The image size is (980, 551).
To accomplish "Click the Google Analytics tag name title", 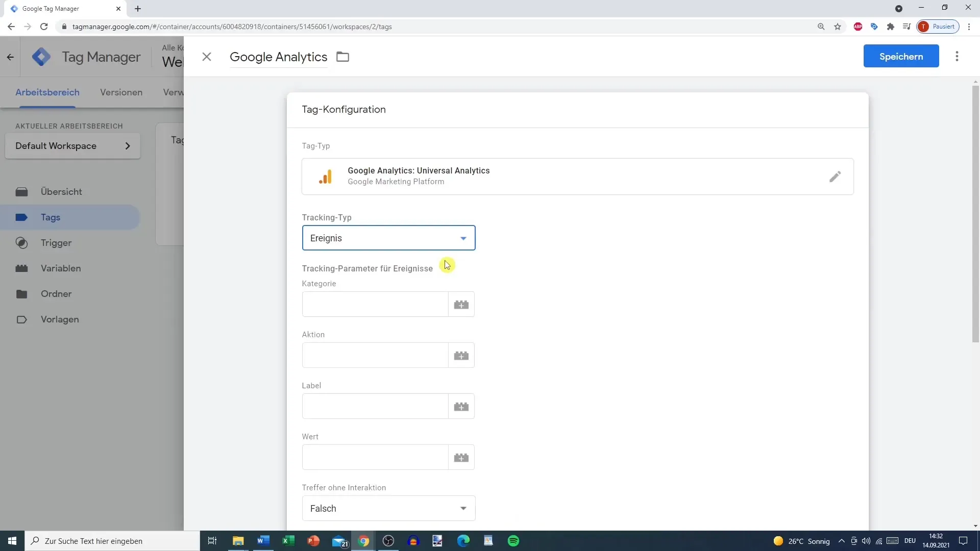I will pyautogui.click(x=278, y=57).
